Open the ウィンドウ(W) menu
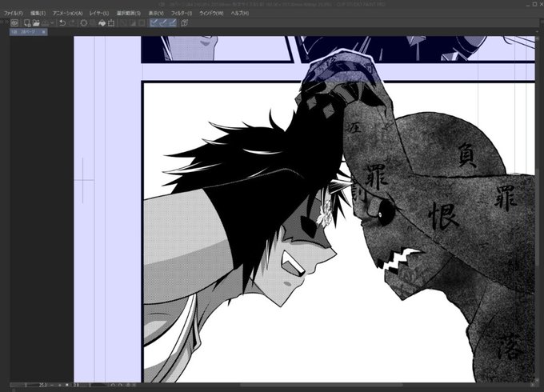 coord(211,13)
